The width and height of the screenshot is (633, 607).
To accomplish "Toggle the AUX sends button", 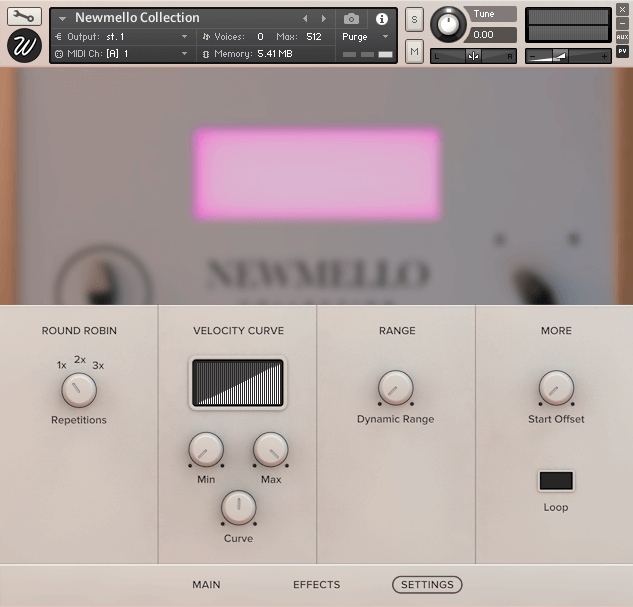I will [622, 37].
